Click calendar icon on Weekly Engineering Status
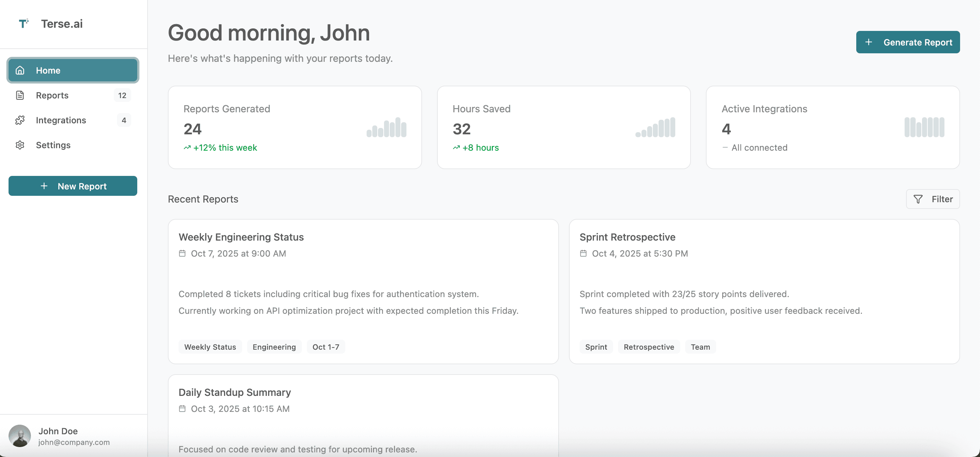 (182, 253)
